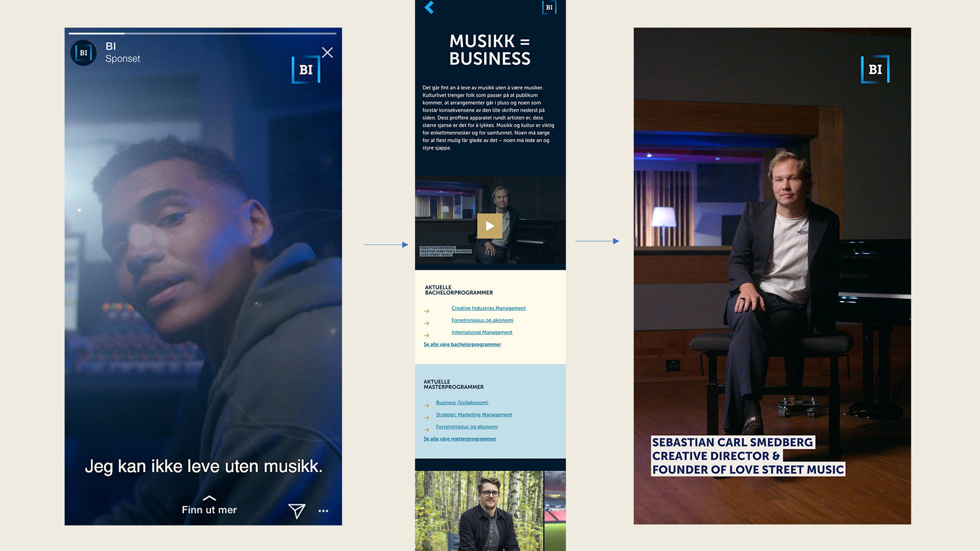Image resolution: width=980 pixels, height=551 pixels.
Task: Open Strategic Marketing Management link
Action: [x=474, y=415]
